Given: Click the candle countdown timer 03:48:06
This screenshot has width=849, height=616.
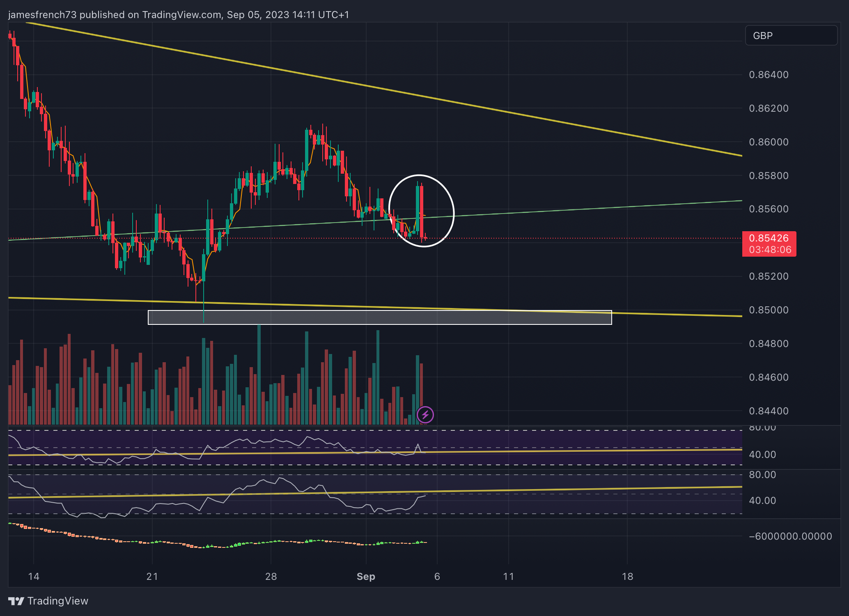Looking at the screenshot, I should point(770,250).
